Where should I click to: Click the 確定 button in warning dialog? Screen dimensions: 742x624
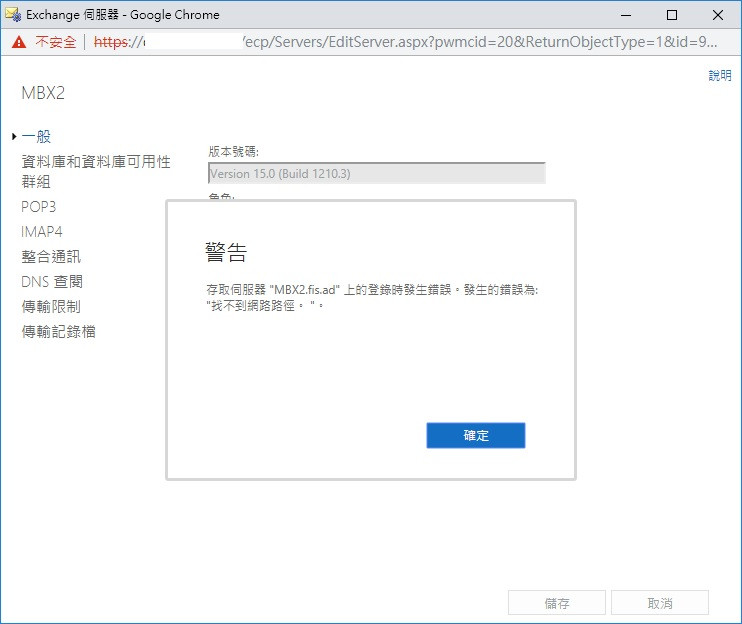pos(476,435)
